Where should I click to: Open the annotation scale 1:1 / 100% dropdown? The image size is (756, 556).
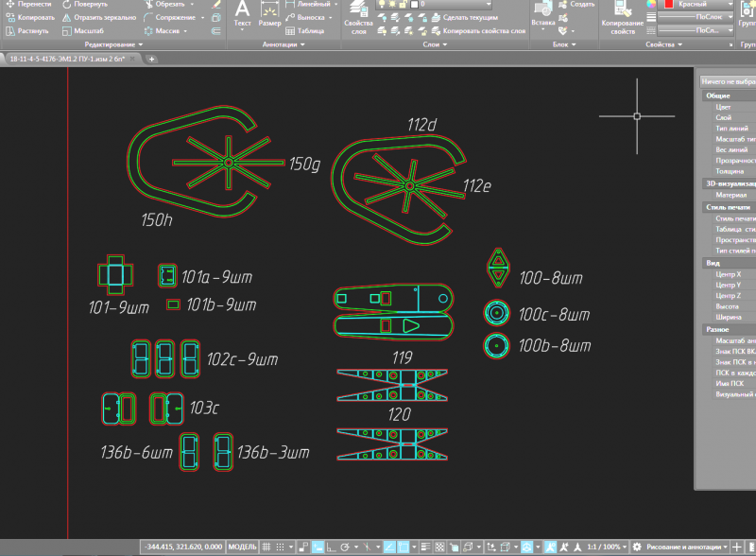click(607, 547)
